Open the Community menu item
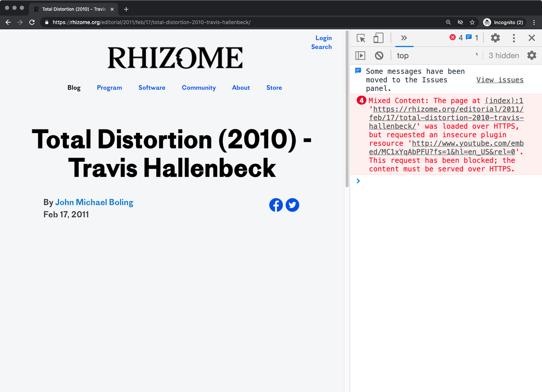The width and height of the screenshot is (542, 392). click(199, 88)
